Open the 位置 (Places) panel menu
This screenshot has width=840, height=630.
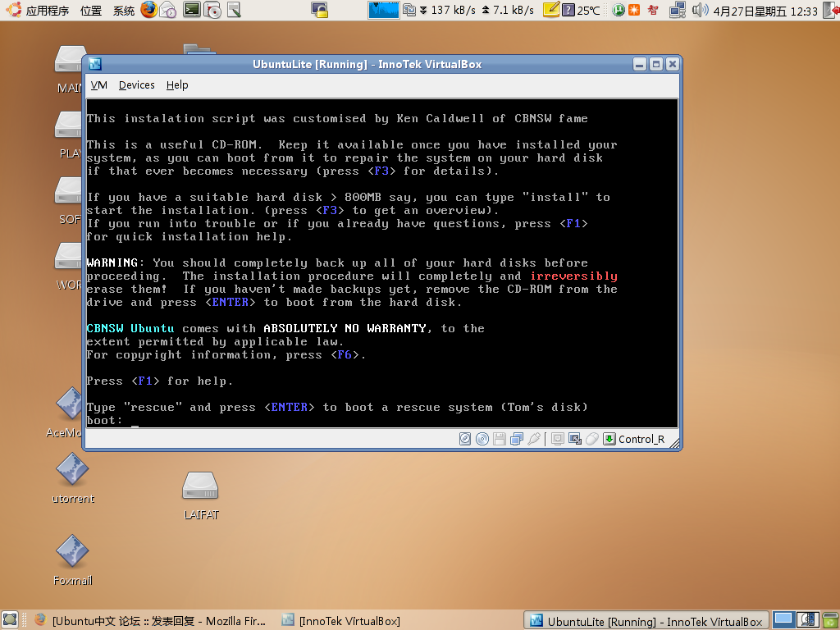(91, 10)
